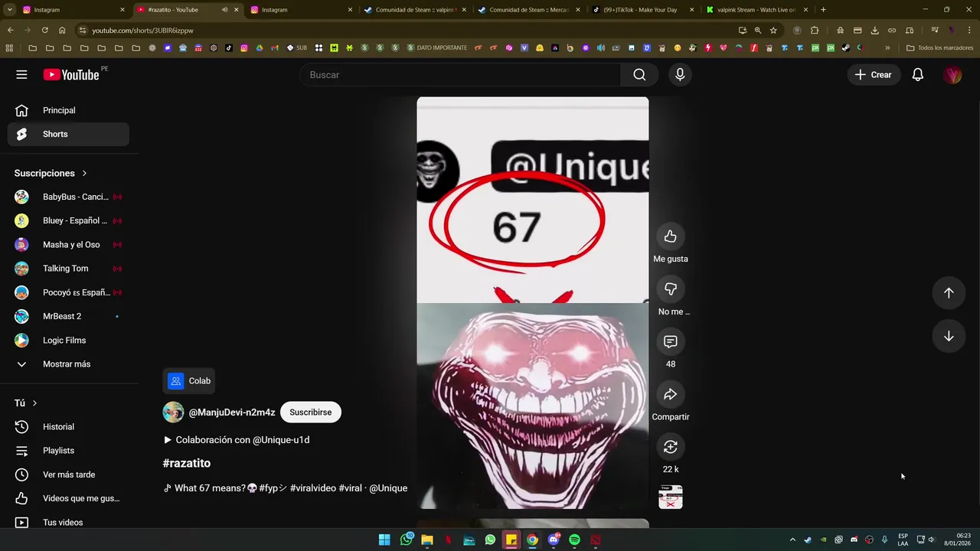The image size is (980, 551).
Task: Go to previous short with up arrow
Action: (949, 293)
